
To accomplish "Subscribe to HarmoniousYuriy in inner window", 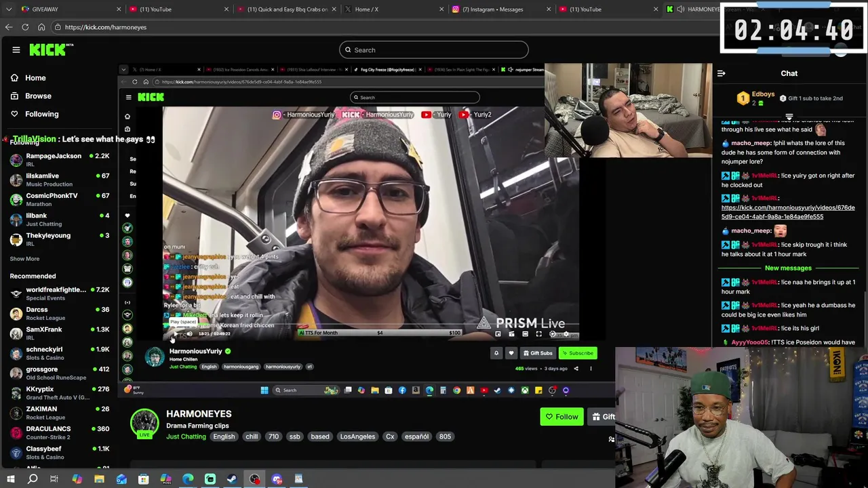I will 578,353.
